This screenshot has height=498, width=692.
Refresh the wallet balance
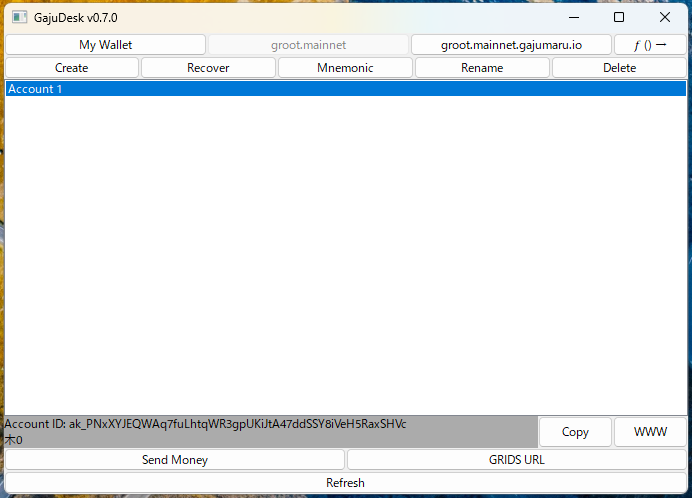[345, 483]
